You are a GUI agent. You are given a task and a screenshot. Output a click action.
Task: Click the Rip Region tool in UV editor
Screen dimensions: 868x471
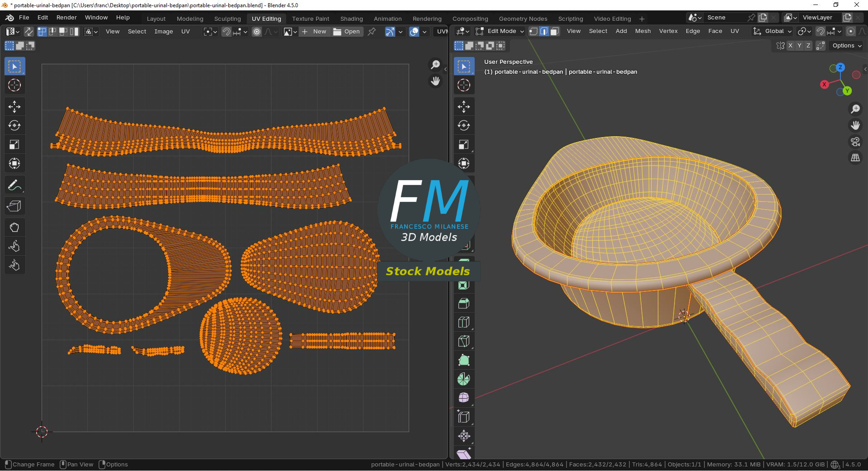[14, 206]
